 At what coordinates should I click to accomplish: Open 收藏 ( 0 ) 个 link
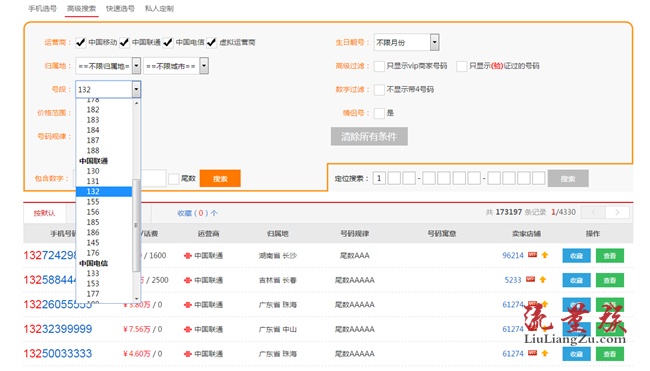(x=197, y=213)
